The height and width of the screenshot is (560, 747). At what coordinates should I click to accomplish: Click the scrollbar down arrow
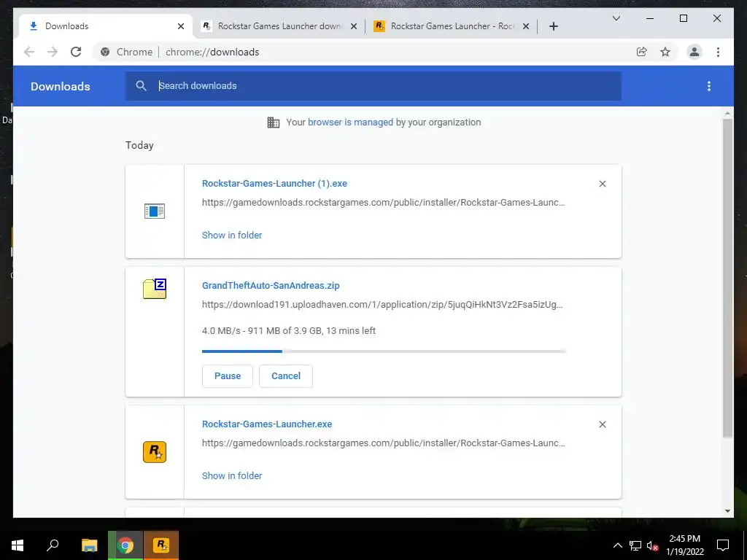tap(727, 511)
